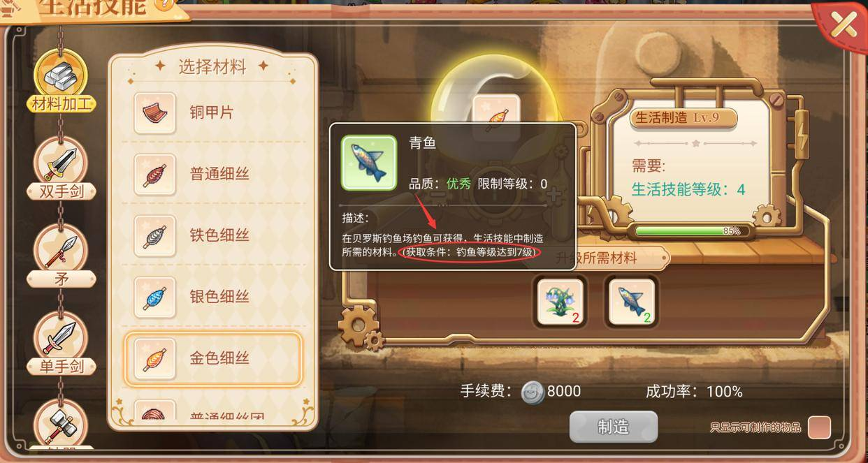Close the life skills panel
Image resolution: width=868 pixels, height=463 pixels.
click(x=843, y=25)
